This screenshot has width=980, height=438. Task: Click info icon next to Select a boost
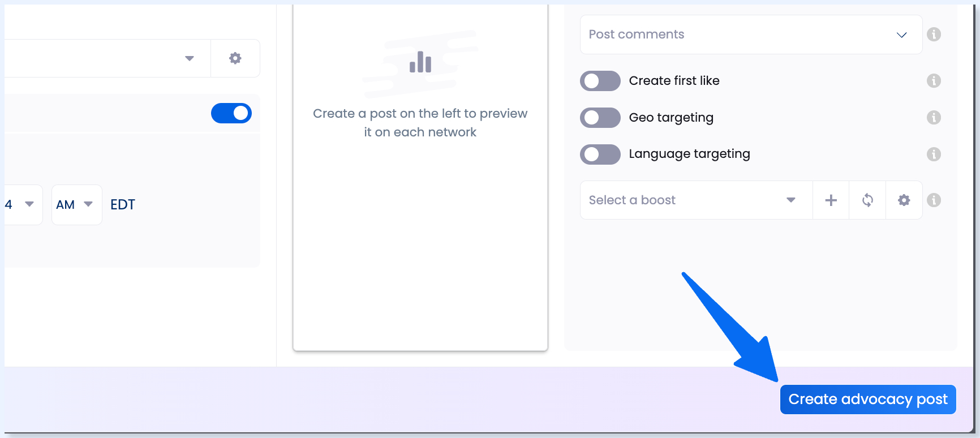(934, 200)
